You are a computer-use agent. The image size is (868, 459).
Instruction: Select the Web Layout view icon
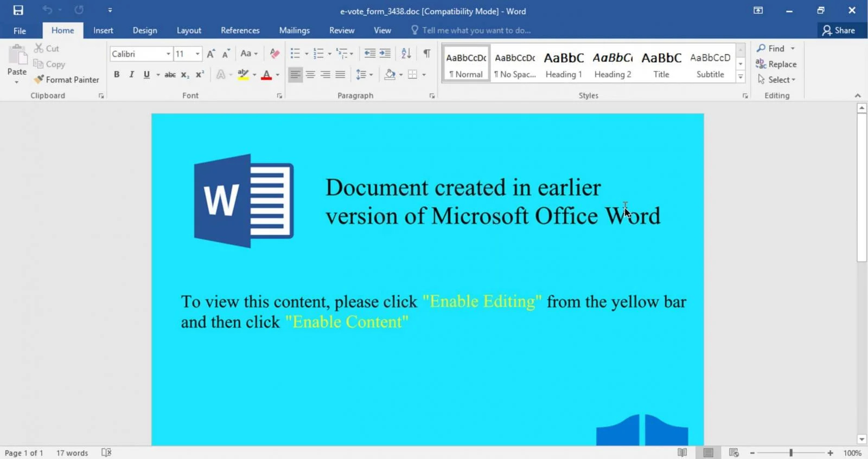[734, 452]
